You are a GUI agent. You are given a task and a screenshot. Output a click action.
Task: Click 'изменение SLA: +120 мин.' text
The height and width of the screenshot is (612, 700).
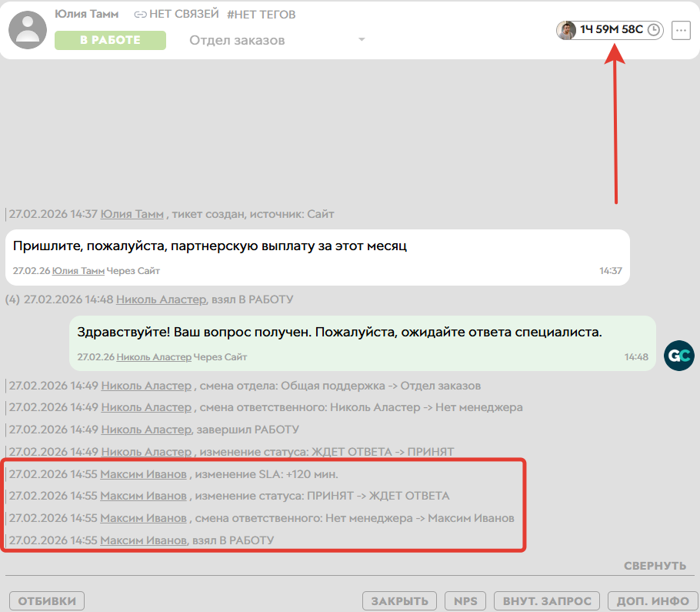[x=266, y=474]
